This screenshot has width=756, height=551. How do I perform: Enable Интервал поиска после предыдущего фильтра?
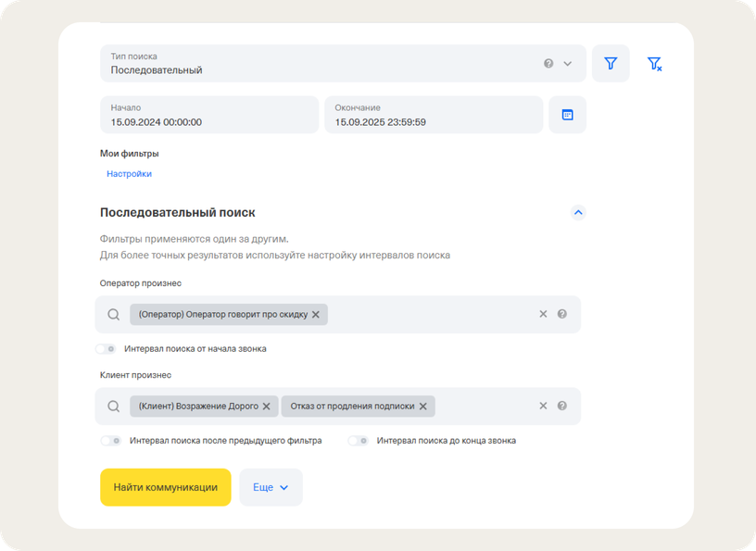111,441
